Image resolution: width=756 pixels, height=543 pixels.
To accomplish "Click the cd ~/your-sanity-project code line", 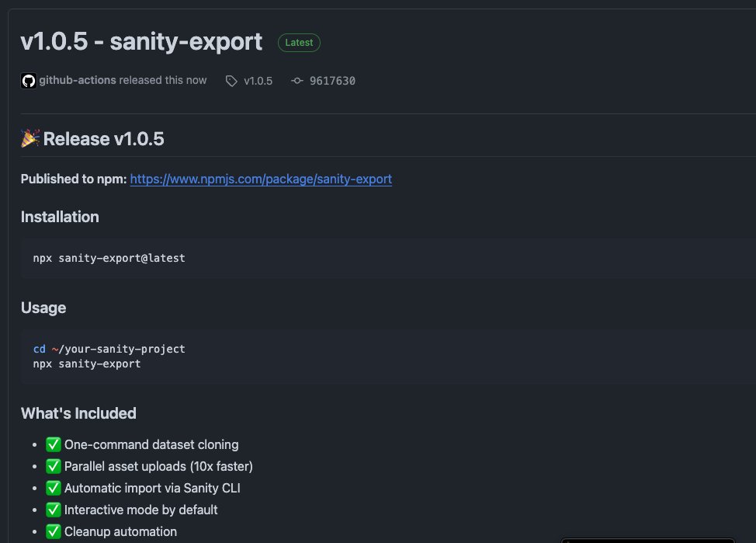I will click(109, 349).
